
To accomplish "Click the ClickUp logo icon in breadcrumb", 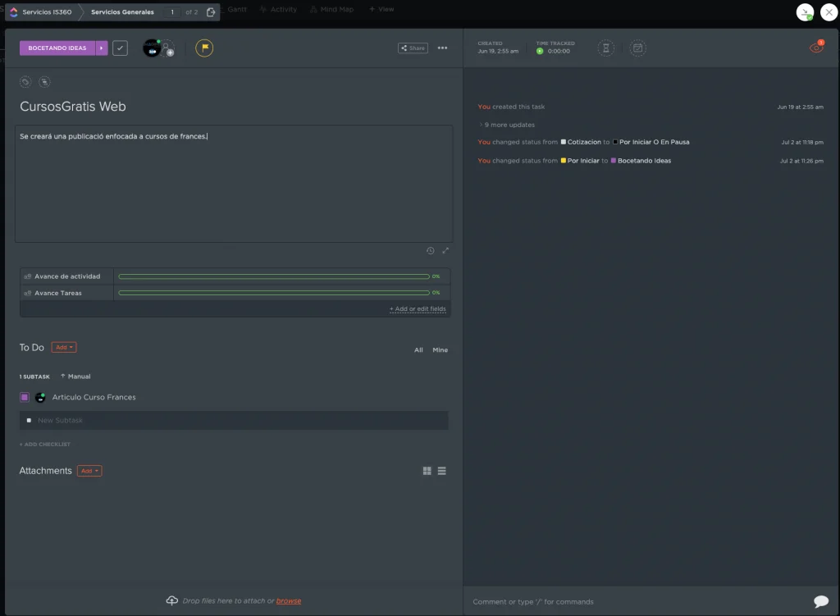I will click(13, 11).
